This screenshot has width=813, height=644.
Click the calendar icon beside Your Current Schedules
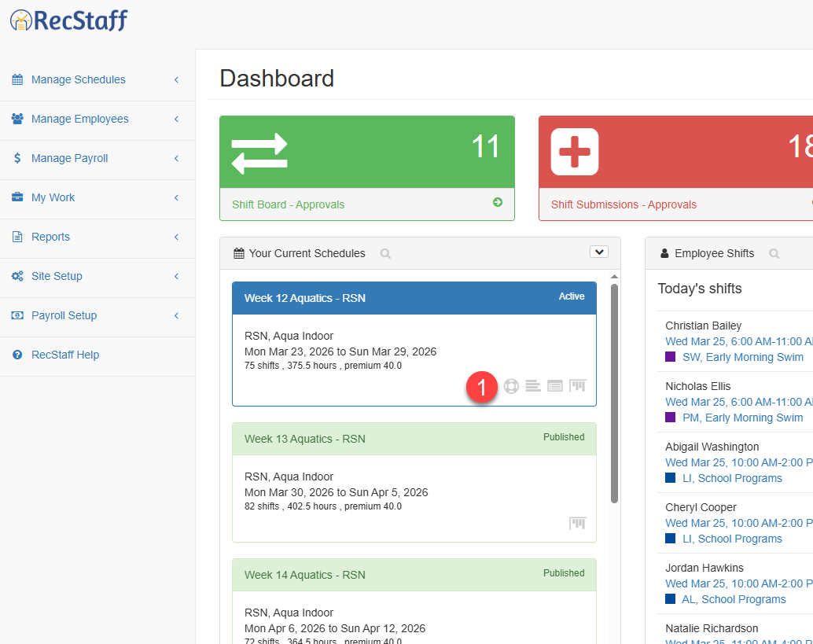[x=239, y=253]
